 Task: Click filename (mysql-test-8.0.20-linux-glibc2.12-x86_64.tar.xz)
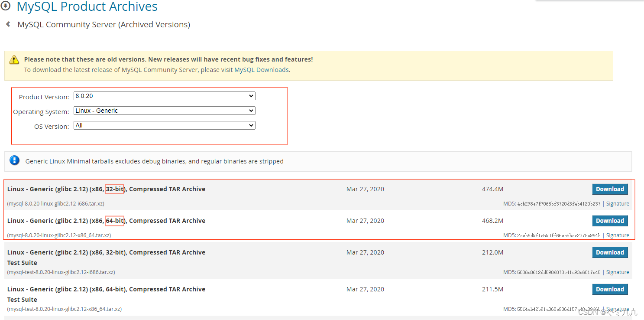tap(65, 309)
